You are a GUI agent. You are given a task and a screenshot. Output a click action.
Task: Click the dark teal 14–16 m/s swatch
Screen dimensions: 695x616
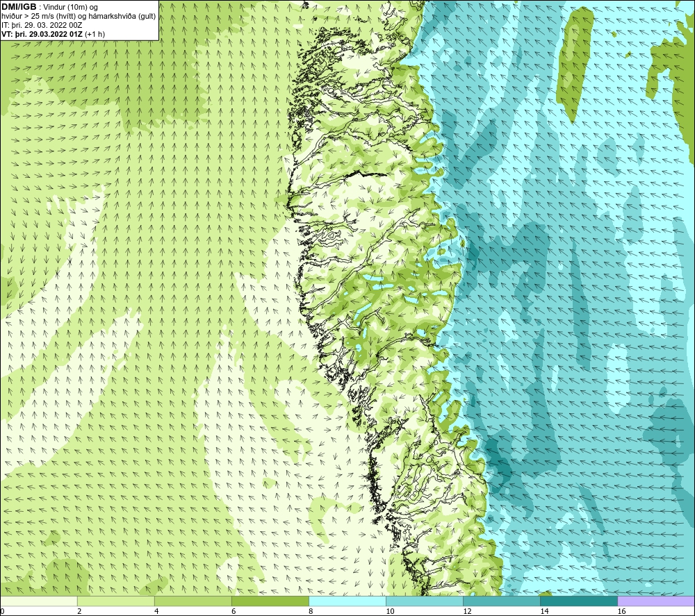(578, 601)
